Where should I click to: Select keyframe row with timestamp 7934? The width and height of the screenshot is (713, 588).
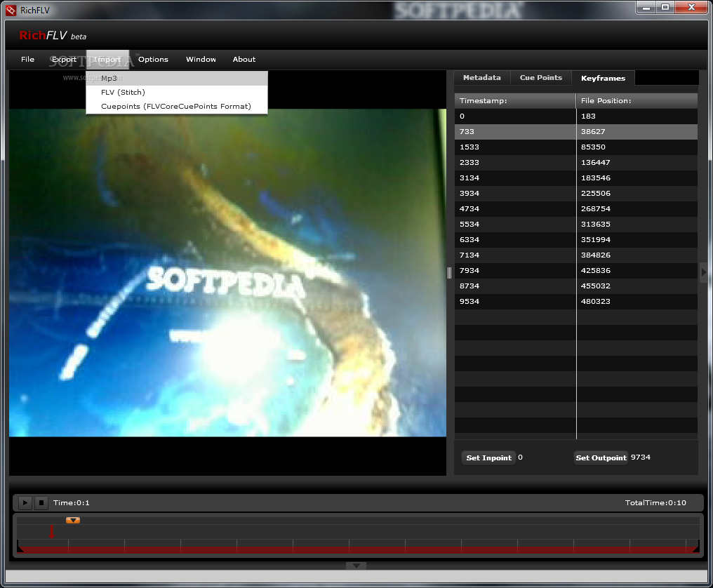[x=576, y=271]
